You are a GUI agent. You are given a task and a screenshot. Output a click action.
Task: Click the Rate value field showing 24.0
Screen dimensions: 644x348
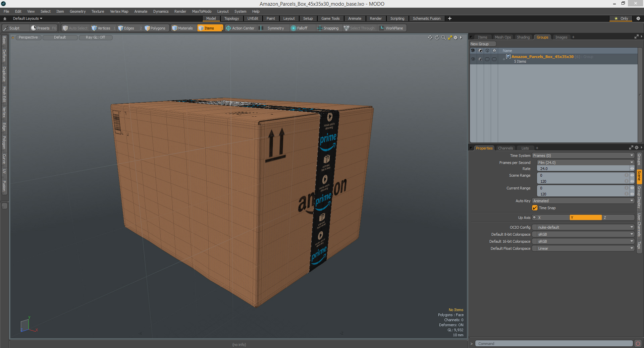pos(583,169)
